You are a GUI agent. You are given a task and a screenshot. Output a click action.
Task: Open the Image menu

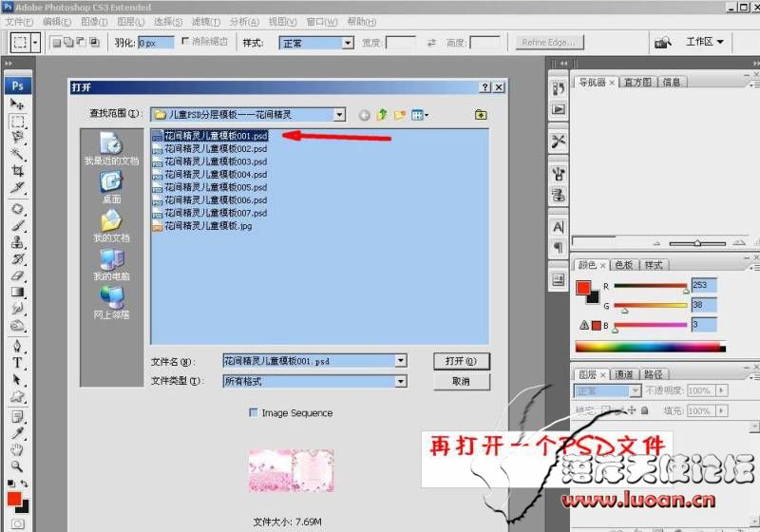(94, 22)
